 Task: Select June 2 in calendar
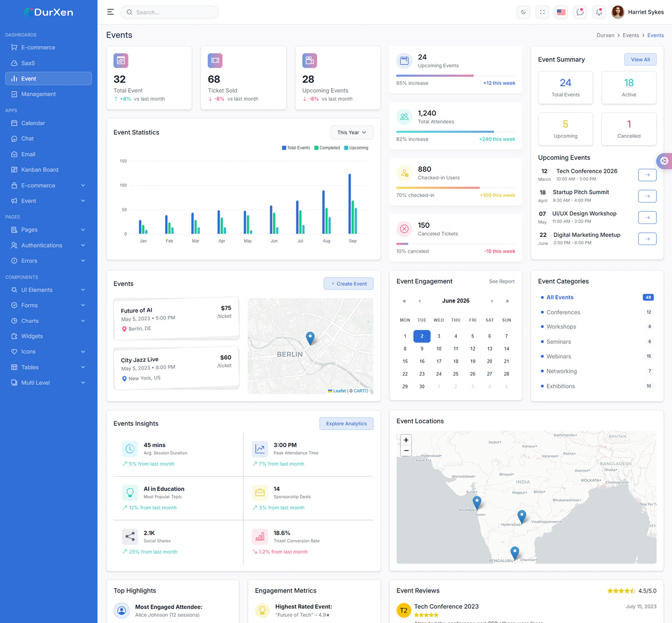pyautogui.click(x=422, y=336)
